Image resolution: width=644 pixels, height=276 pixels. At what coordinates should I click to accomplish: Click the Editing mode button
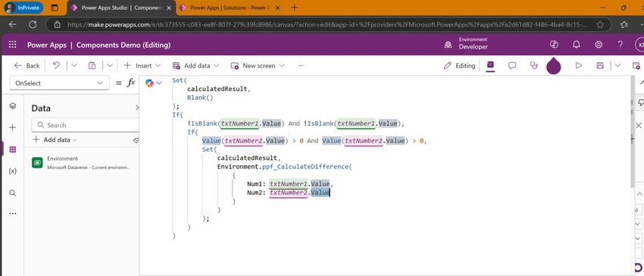pos(460,65)
